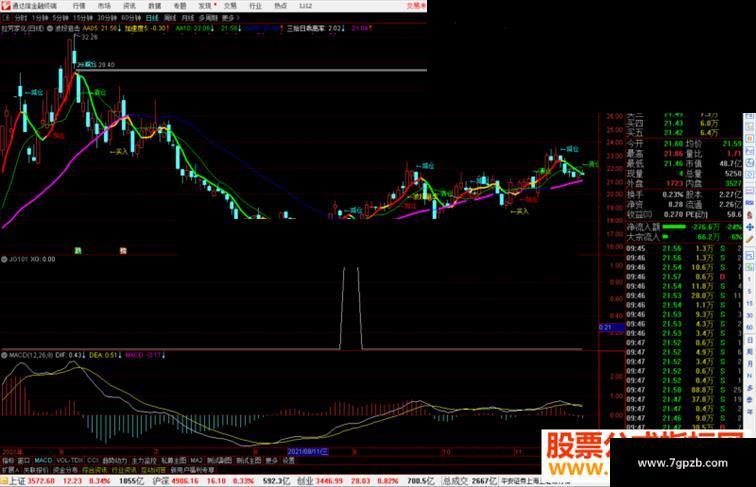Switch to 15-minute period in right sidebar

click(749, 303)
